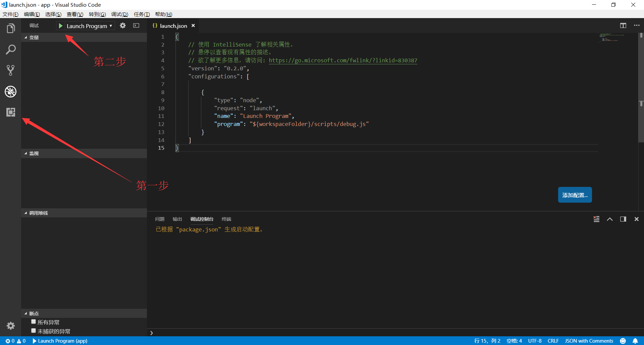Change indentation via 空格: 4
The image size is (644, 345).
[x=514, y=341]
